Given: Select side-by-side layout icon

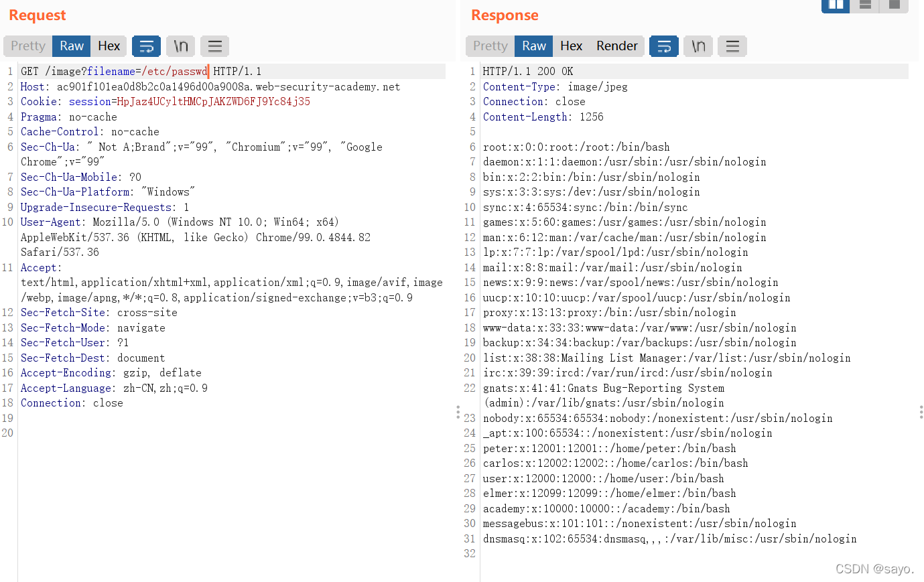Looking at the screenshot, I should click(836, 5).
